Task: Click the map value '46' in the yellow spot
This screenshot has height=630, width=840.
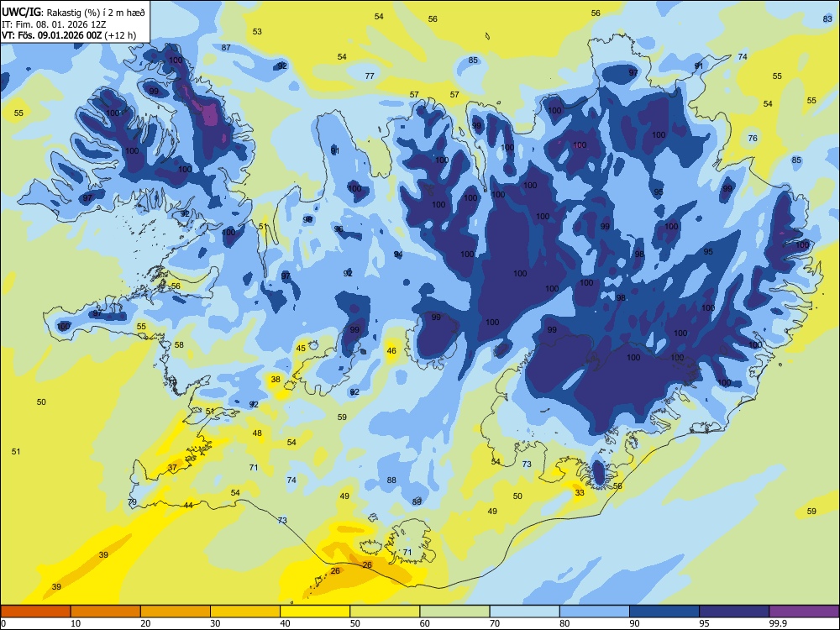Action: click(391, 351)
